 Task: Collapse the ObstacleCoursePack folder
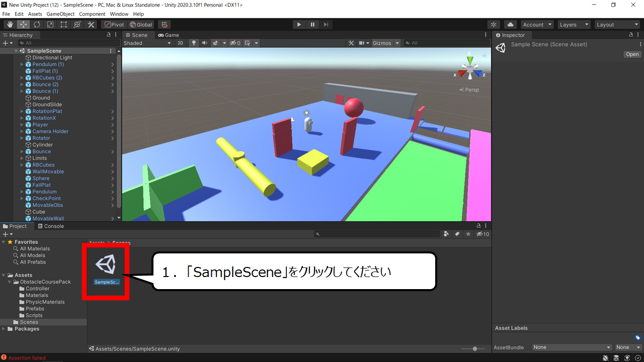tap(10, 282)
